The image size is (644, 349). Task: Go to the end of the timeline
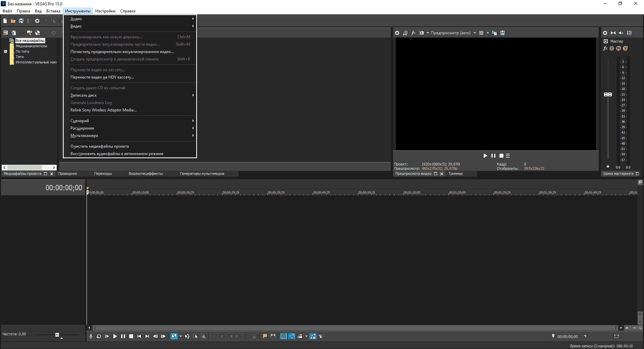pyautogui.click(x=147, y=336)
